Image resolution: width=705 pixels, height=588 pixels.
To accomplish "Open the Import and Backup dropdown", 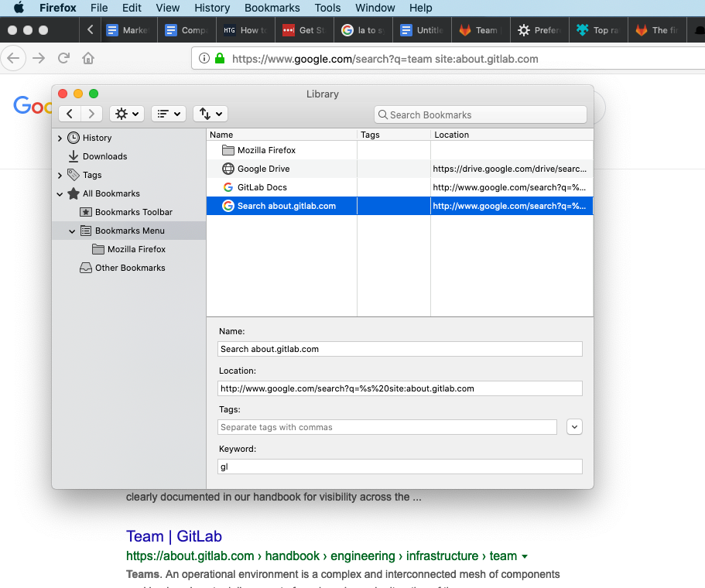I will [210, 114].
